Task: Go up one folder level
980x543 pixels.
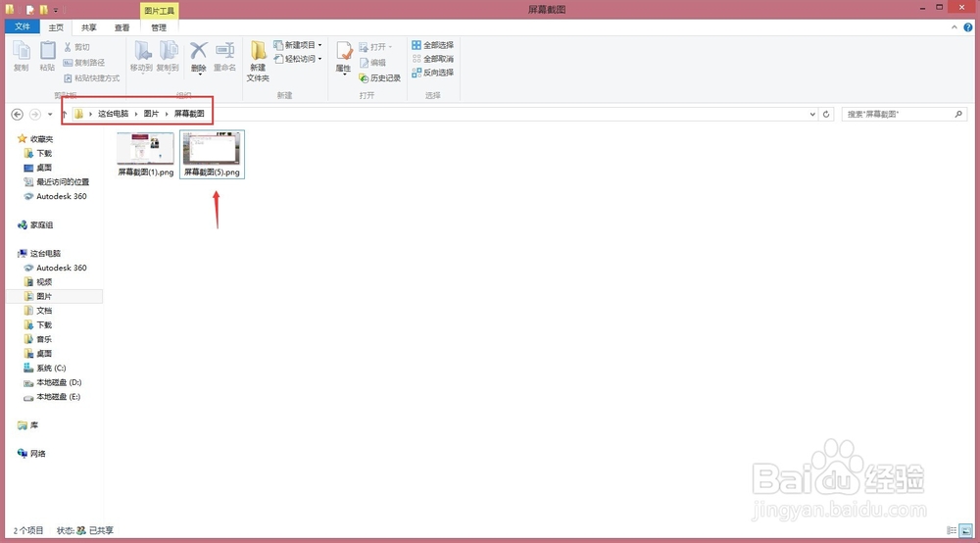Action: [x=64, y=115]
